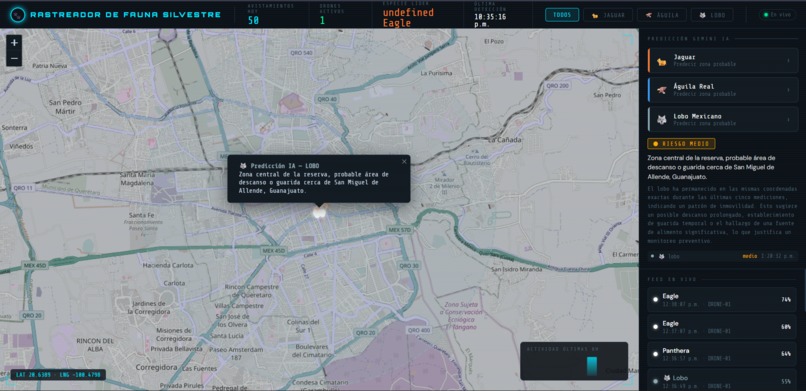This screenshot has height=391, width=806.
Task: Filter sightings by Águila
Action: tap(663, 15)
